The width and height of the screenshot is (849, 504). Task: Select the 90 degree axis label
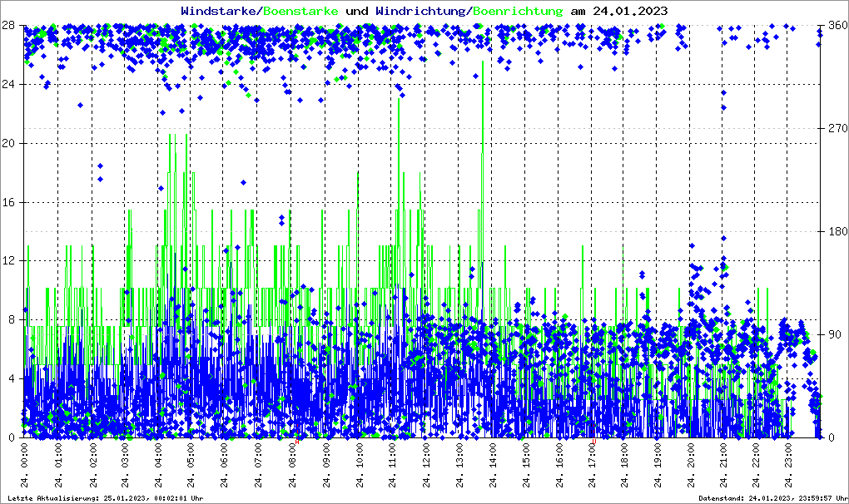coord(835,334)
